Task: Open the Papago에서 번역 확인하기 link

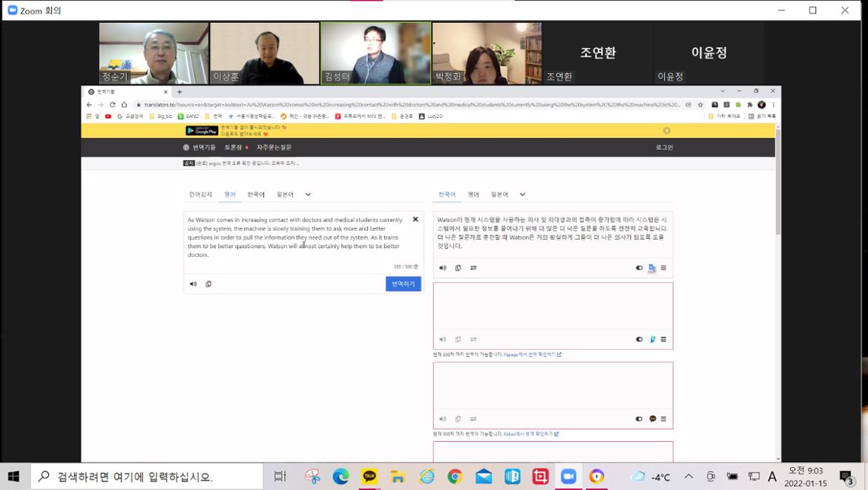Action: [531, 355]
